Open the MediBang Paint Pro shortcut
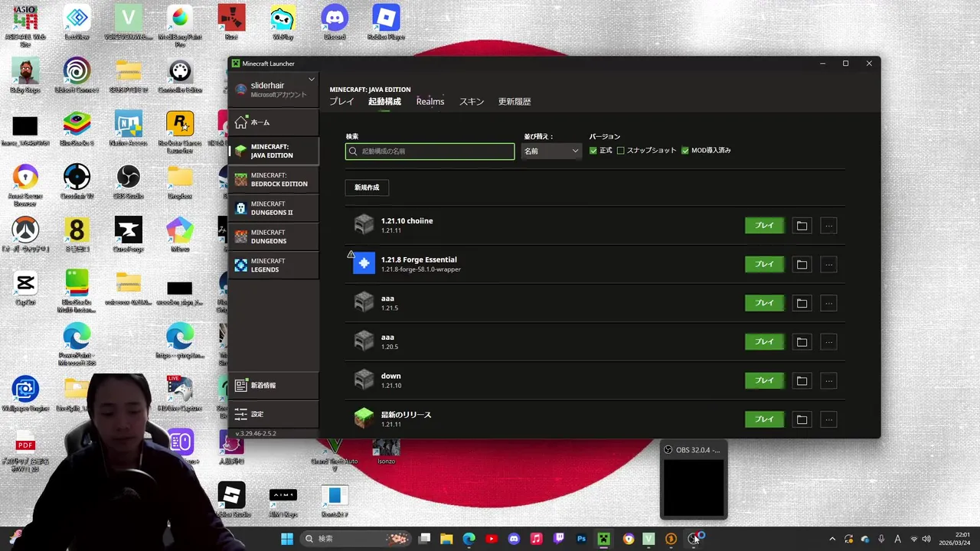Screen dimensions: 980x551 point(180,25)
